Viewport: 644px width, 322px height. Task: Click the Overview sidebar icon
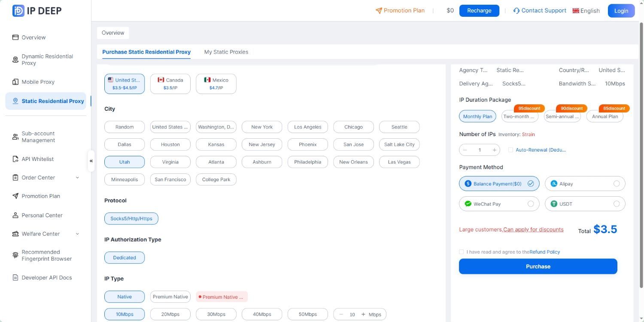point(15,37)
